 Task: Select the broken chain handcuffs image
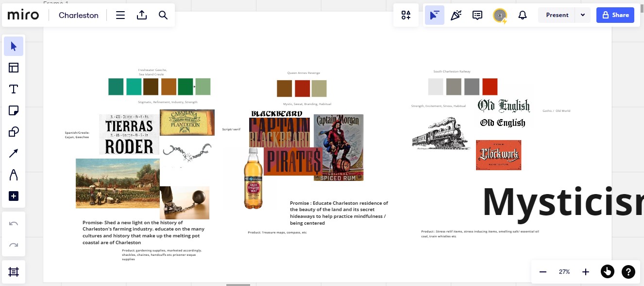tap(187, 151)
